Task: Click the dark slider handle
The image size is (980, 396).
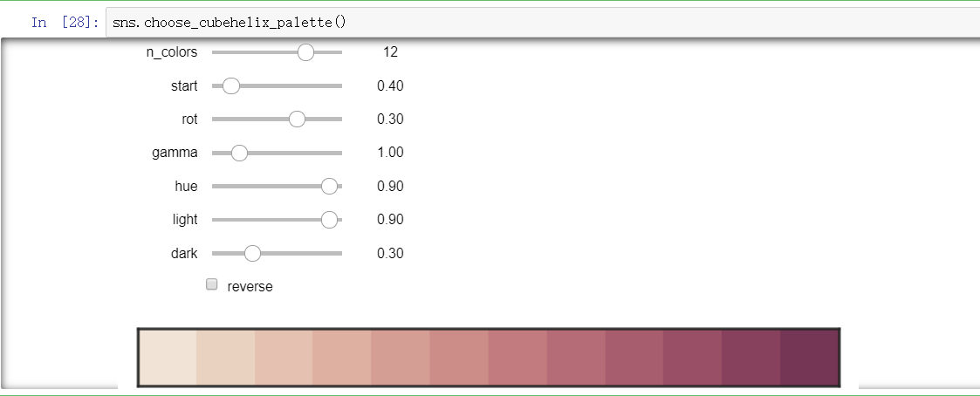Action: coord(252,253)
